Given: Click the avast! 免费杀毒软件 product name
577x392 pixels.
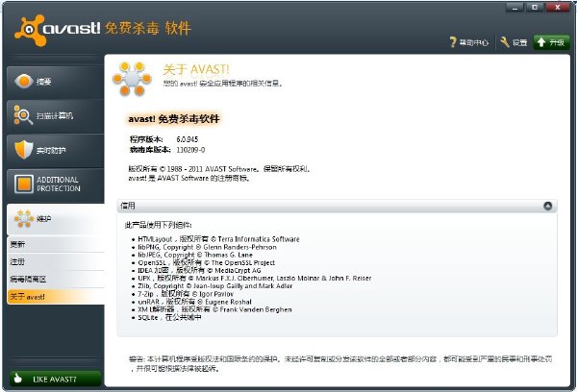Looking at the screenshot, I should [x=174, y=119].
